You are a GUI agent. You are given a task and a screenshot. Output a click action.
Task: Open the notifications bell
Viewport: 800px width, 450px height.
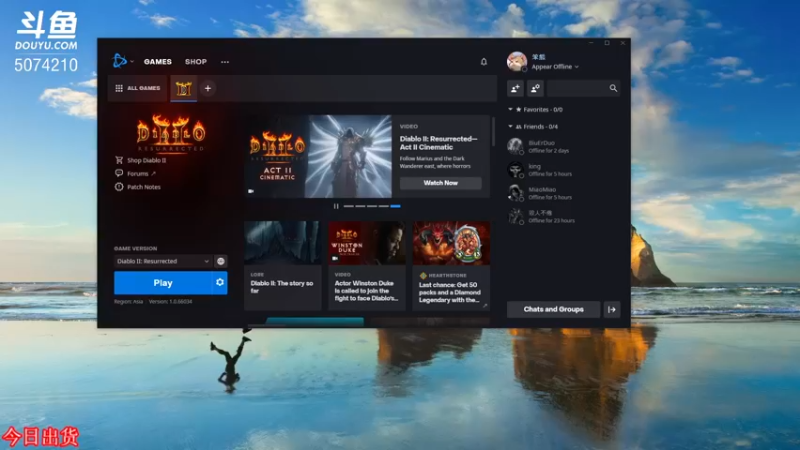tap(484, 62)
